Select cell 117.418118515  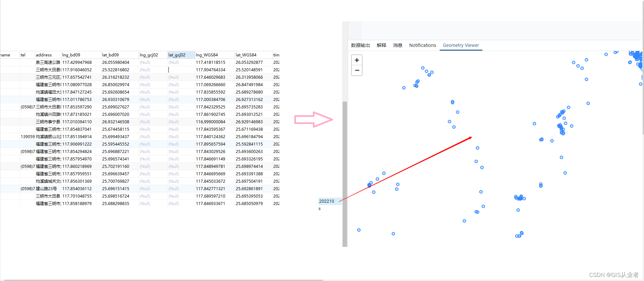click(x=215, y=62)
